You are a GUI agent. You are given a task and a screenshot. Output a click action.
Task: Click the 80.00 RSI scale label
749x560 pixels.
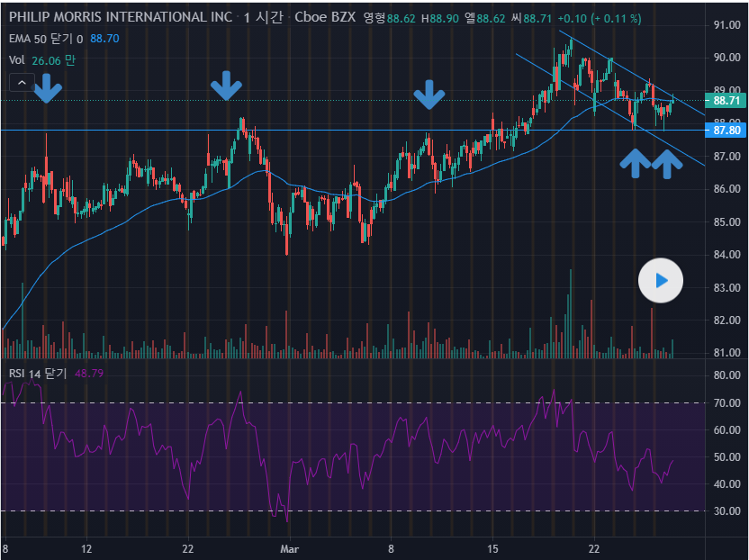726,375
